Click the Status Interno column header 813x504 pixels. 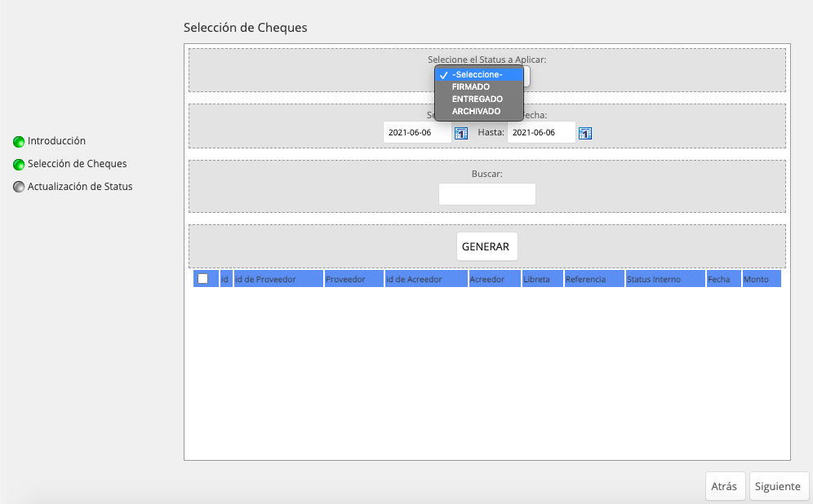click(665, 279)
